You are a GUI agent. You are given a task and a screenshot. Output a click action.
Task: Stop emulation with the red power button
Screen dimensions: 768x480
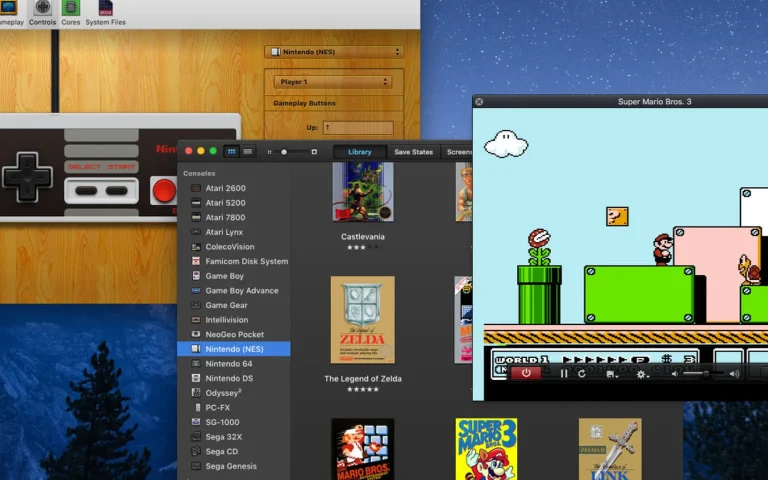point(526,373)
